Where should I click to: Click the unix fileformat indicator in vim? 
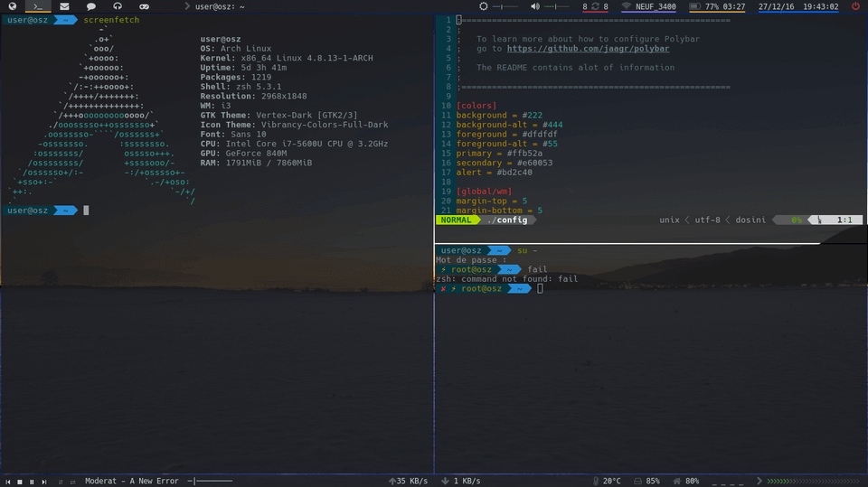[x=669, y=220]
